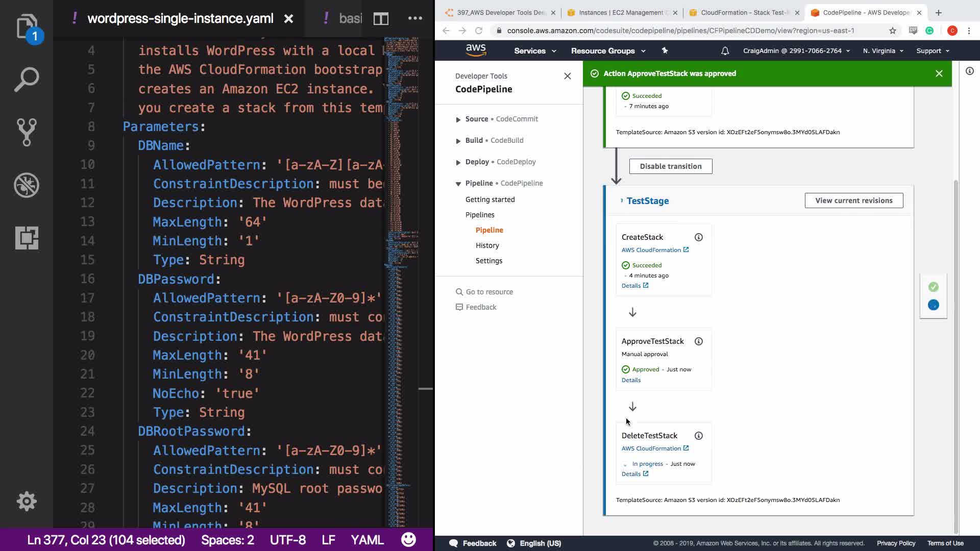The height and width of the screenshot is (551, 980).
Task: Switch to the Instances EC2 Management tab
Action: [620, 13]
